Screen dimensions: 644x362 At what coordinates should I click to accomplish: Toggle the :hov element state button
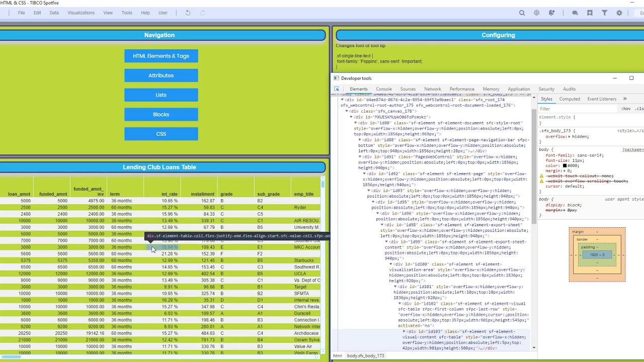(626, 109)
